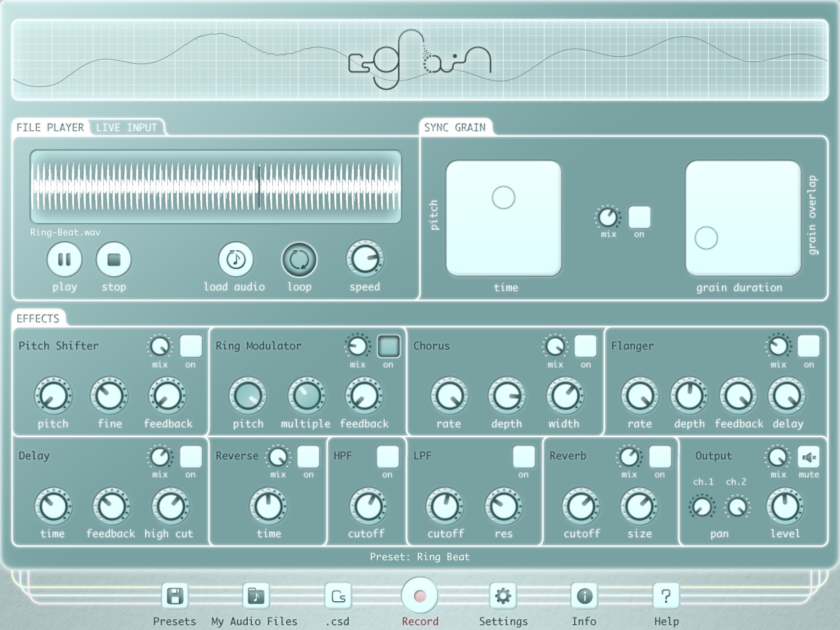Open the Help question mark icon
This screenshot has width=840, height=630.
pos(666,596)
